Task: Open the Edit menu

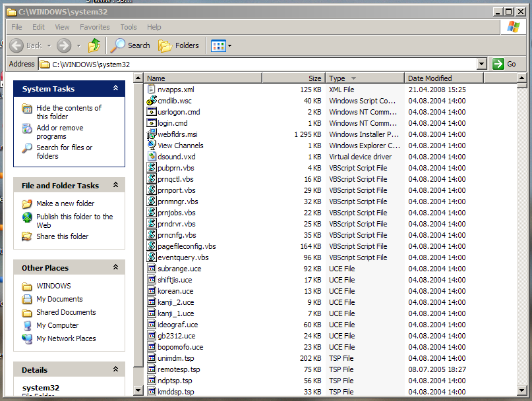Action: 38,27
